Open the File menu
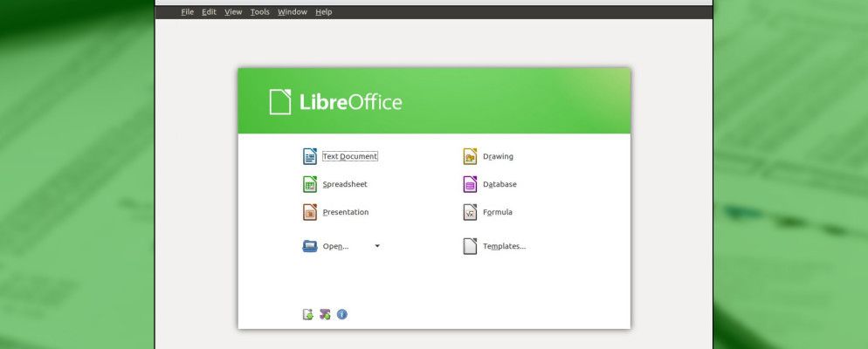The image size is (868, 349). tap(187, 11)
